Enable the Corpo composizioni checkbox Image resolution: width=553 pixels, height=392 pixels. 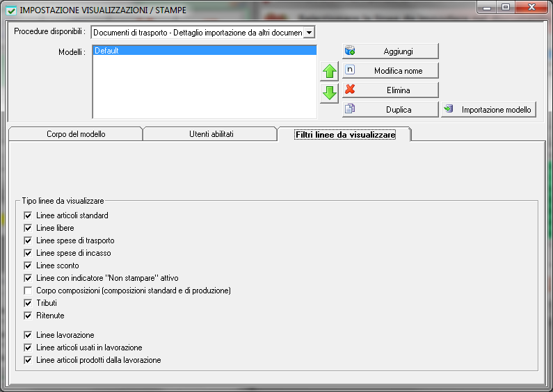click(x=28, y=291)
